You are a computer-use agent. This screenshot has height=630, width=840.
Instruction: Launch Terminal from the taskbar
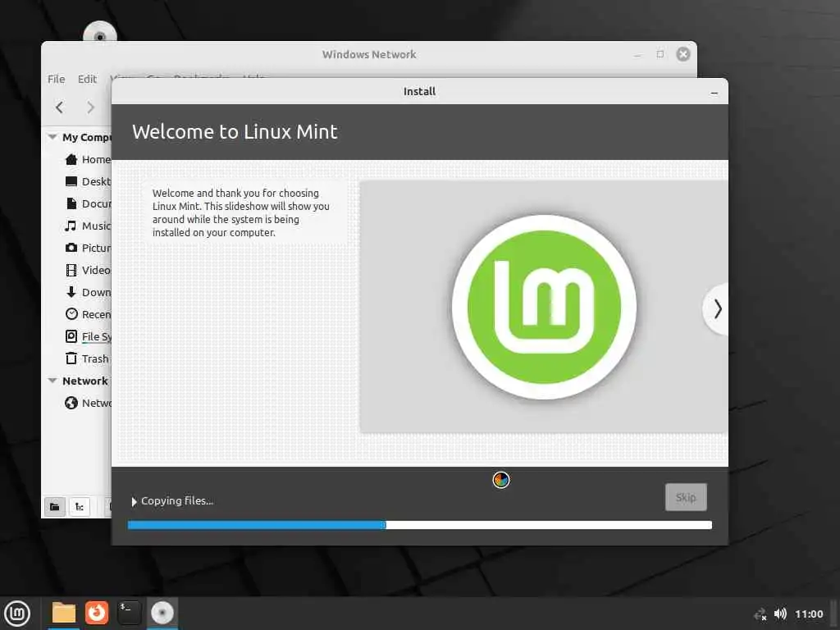129,612
